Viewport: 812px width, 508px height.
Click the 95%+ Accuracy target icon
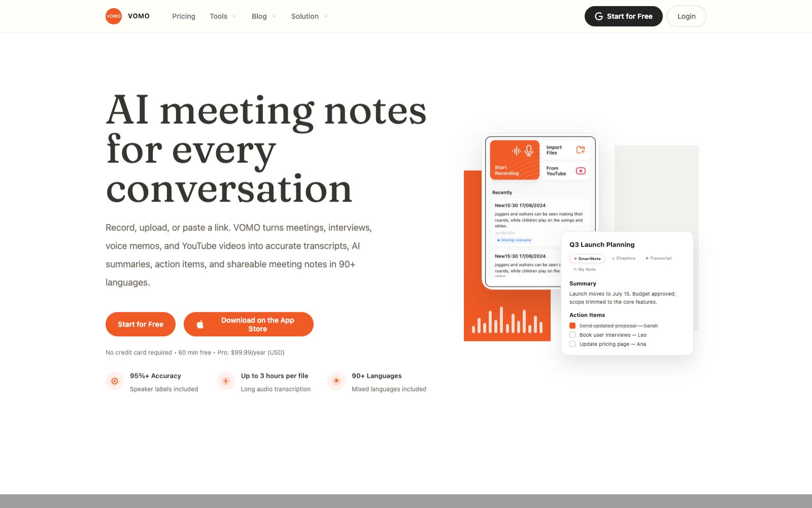115,381
